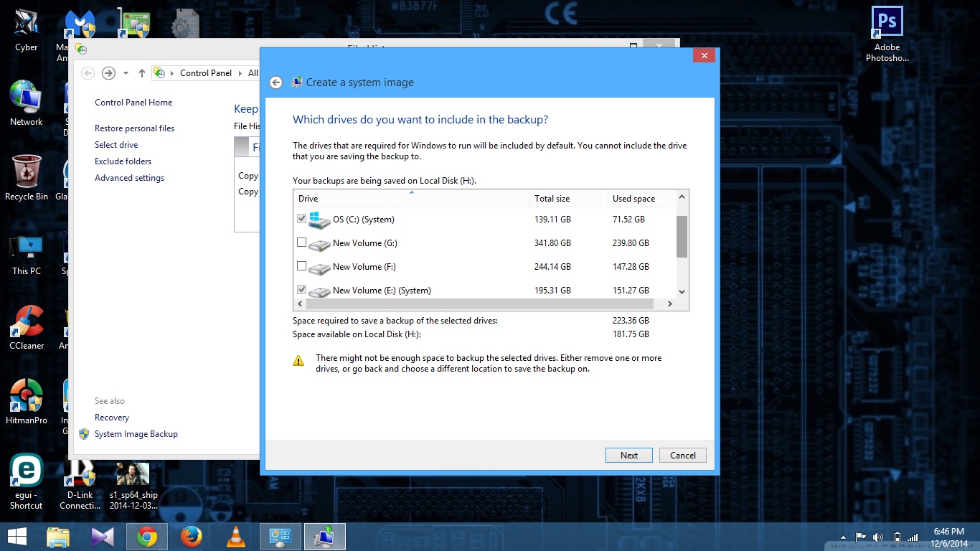Screen dimensions: 980x551
Task: Click the drive list's left scroll arrow
Action: pyautogui.click(x=300, y=304)
